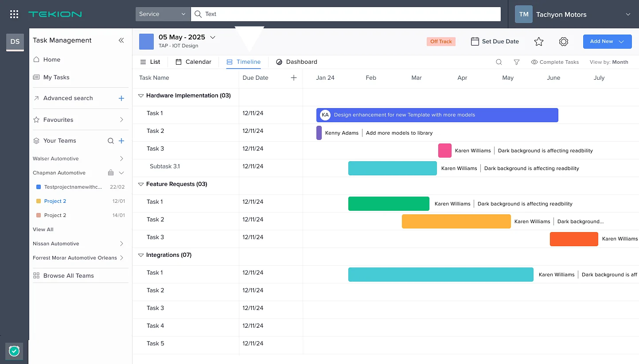Change the View by Month setting

pyautogui.click(x=609, y=62)
